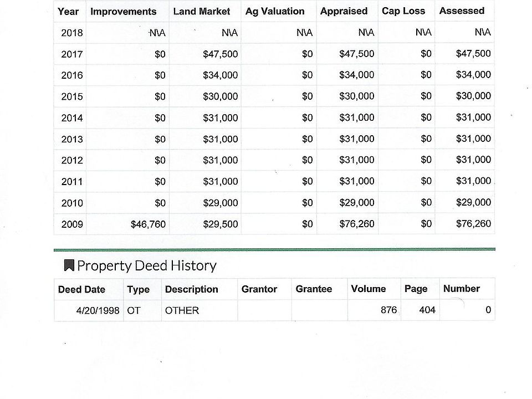Click the 2009 year cell
532x399 pixels.
tap(72, 224)
